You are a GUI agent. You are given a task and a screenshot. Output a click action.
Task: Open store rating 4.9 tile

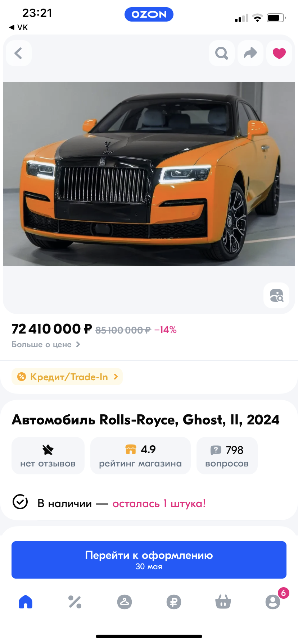tap(140, 456)
